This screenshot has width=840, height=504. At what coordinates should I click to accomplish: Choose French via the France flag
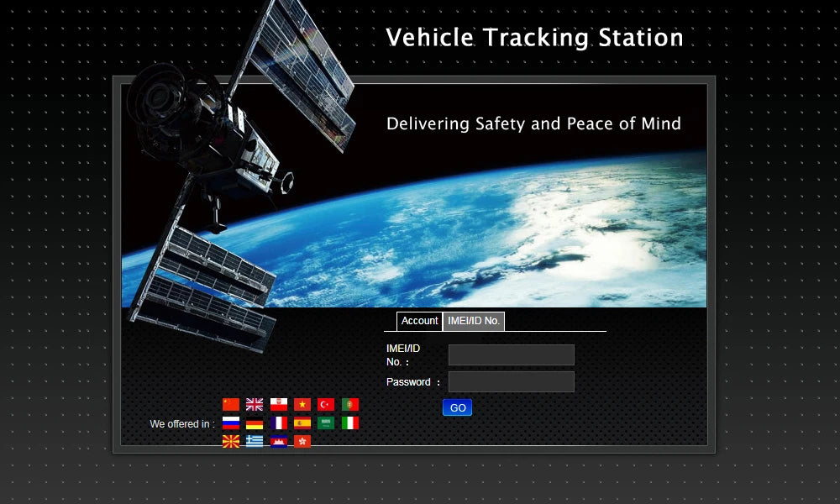tap(279, 423)
